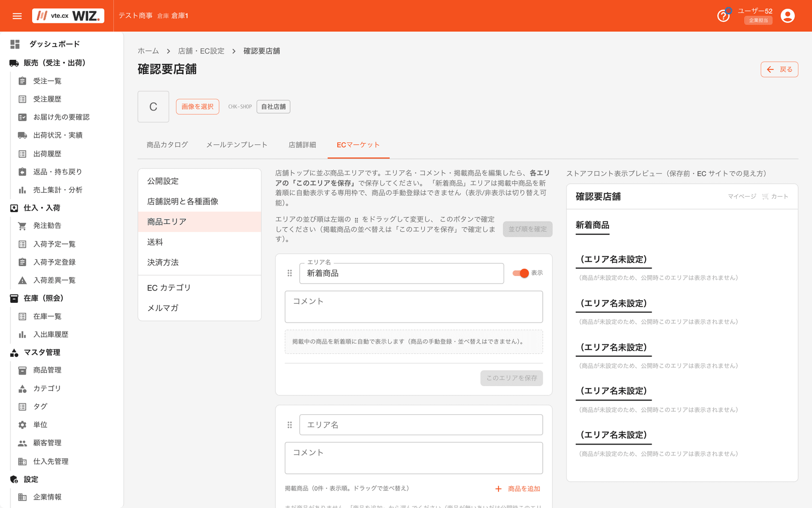Select the ECマーケット tab

(x=358, y=145)
